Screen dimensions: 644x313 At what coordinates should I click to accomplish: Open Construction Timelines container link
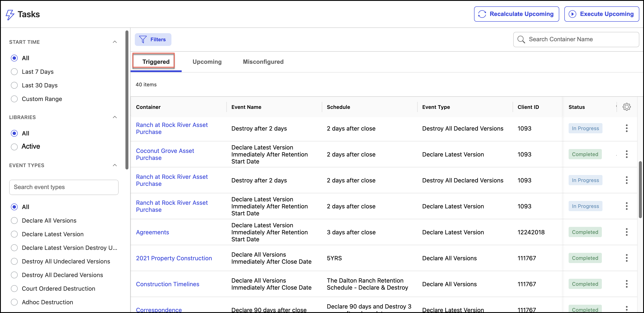(x=168, y=284)
